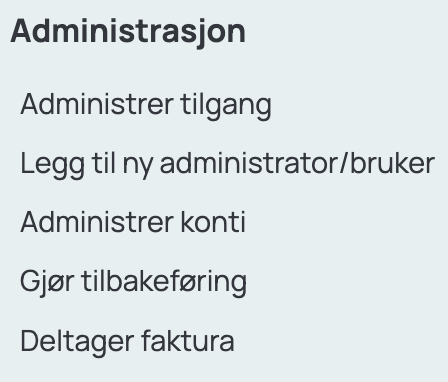Select Legg til ny administrator/bruker
The image size is (448, 382).
click(x=228, y=165)
